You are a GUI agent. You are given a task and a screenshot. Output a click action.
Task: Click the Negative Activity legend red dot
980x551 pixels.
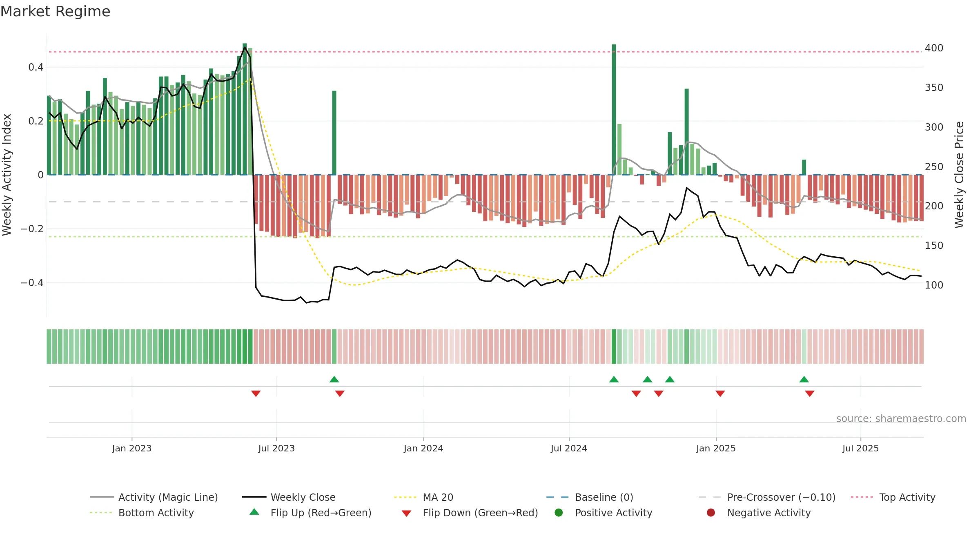[x=711, y=512]
